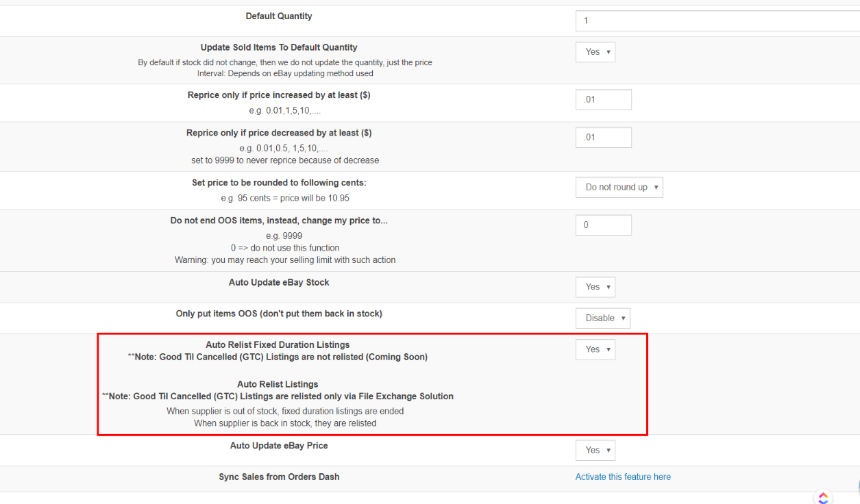Select the Only put items OOS label
Screen dimensions: 860x504
tap(279, 314)
